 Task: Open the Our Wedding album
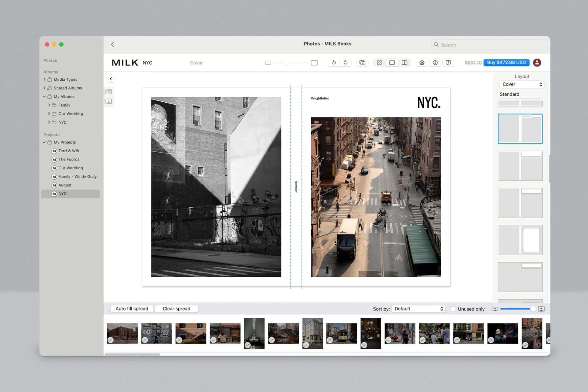click(70, 114)
